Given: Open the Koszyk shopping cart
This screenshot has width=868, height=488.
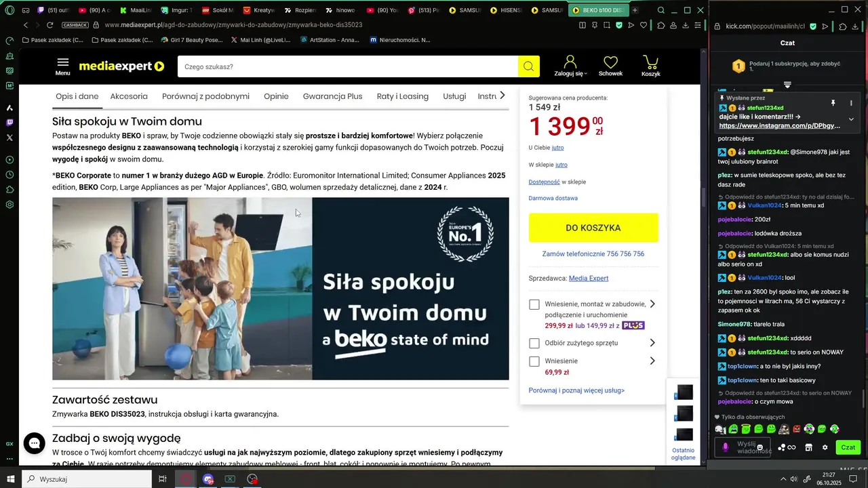Looking at the screenshot, I should pyautogui.click(x=650, y=66).
